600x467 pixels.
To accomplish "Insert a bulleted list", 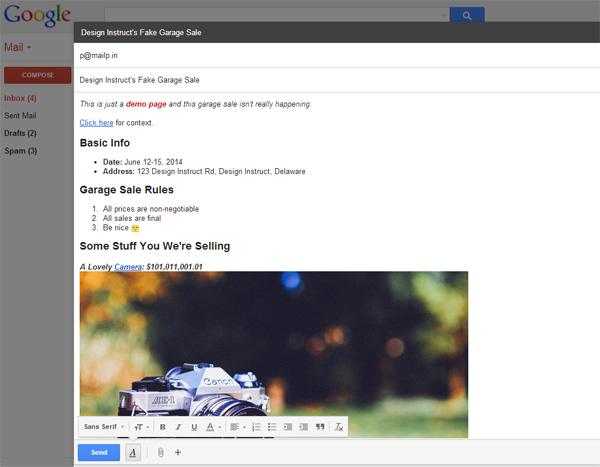I will 272,427.
